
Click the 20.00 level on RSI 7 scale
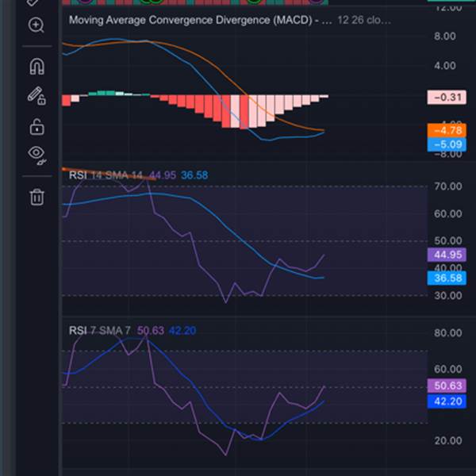point(448,440)
